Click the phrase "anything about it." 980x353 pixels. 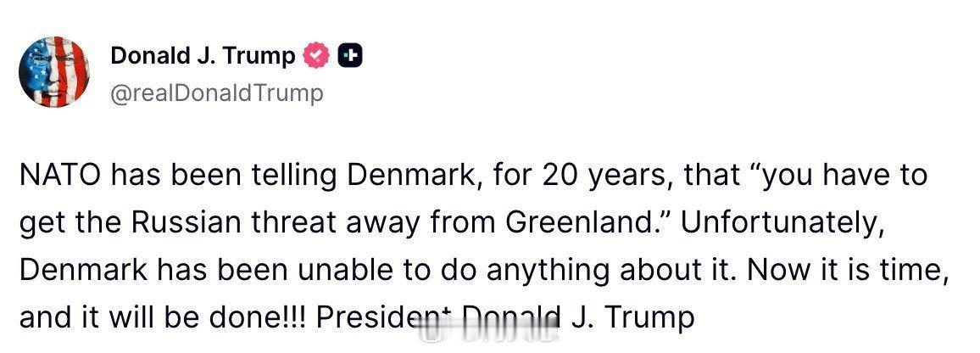pyautogui.click(x=611, y=272)
